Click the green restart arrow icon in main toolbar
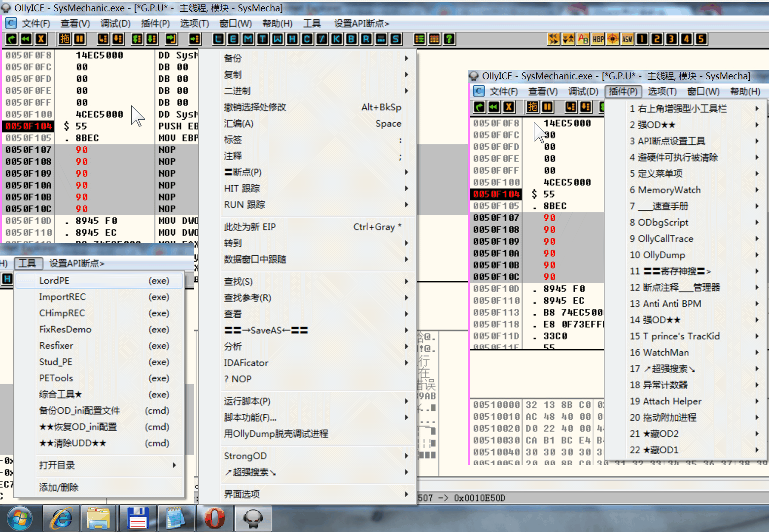The height and width of the screenshot is (532, 769). point(12,39)
